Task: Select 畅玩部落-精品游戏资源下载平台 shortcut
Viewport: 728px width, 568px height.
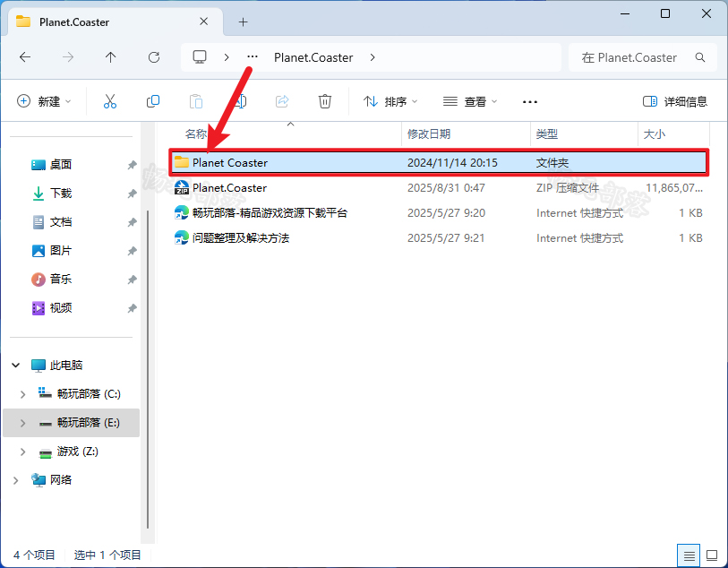Action: (x=270, y=213)
